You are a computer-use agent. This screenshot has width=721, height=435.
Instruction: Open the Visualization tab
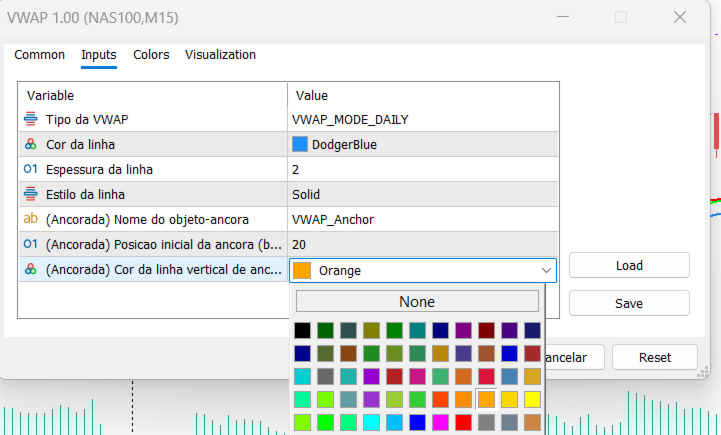[x=220, y=55]
